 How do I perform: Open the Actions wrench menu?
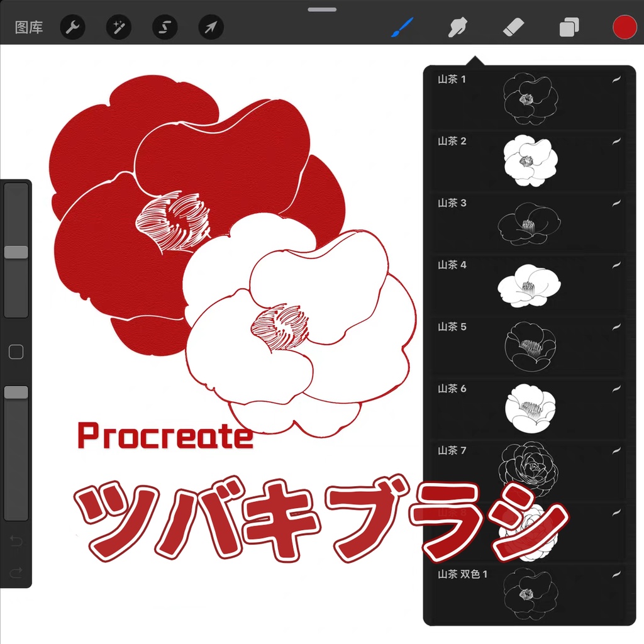(x=73, y=28)
